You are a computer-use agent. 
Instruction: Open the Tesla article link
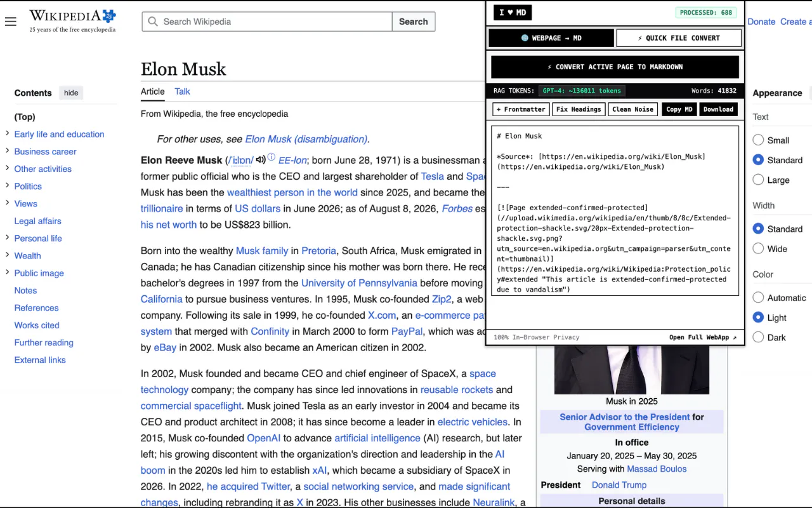coord(433,177)
